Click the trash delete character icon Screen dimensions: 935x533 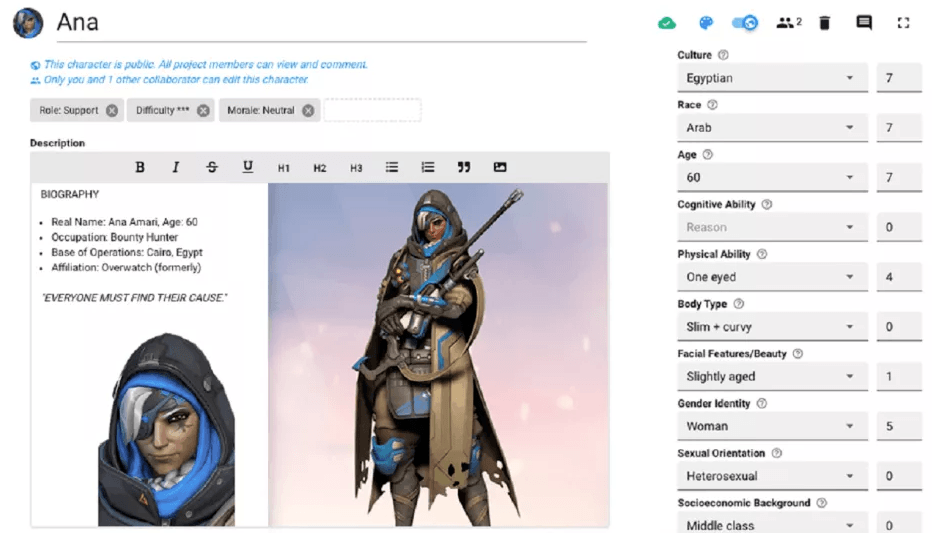[825, 23]
